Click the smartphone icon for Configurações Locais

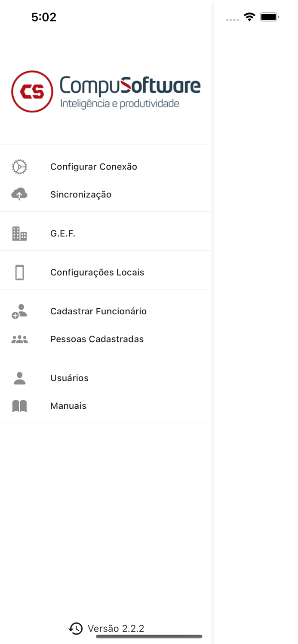pyautogui.click(x=19, y=272)
